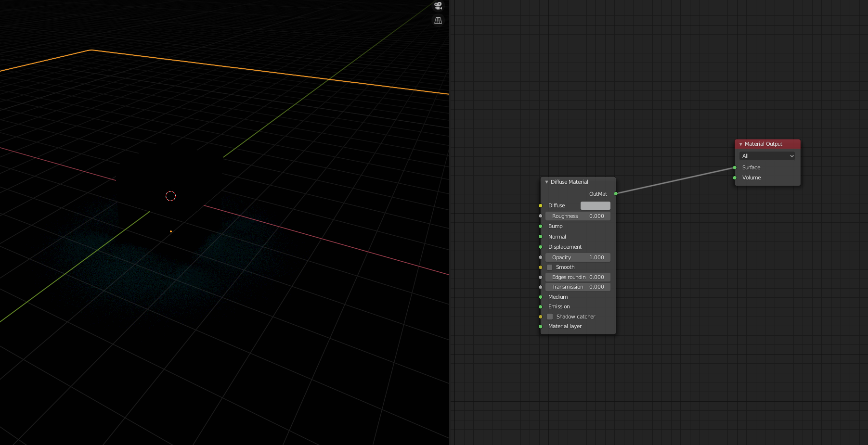868x445 pixels.
Task: Click the OutMat output socket
Action: point(616,194)
